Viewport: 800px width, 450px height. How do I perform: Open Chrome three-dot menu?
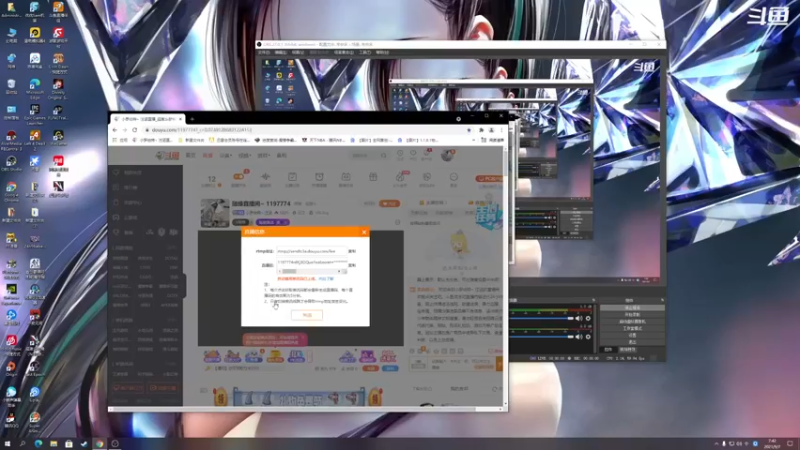coord(502,130)
